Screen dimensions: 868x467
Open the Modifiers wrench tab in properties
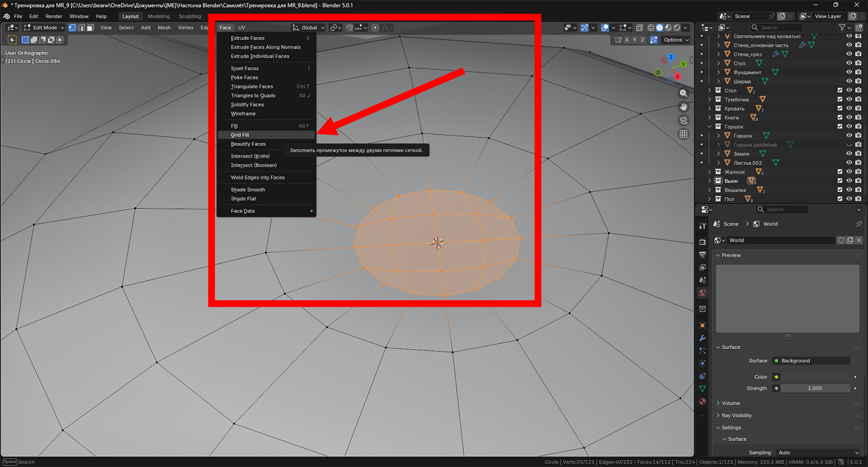pos(703,338)
